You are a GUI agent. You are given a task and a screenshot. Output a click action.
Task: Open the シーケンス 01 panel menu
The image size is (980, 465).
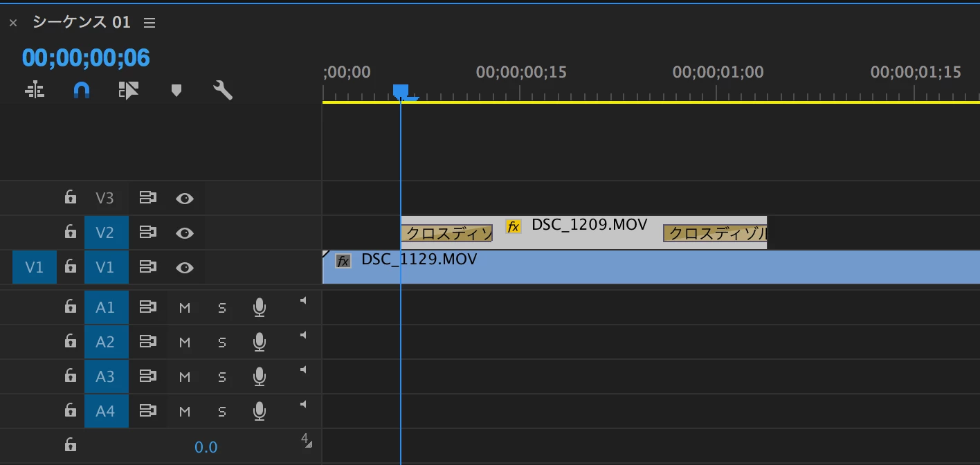pos(149,23)
